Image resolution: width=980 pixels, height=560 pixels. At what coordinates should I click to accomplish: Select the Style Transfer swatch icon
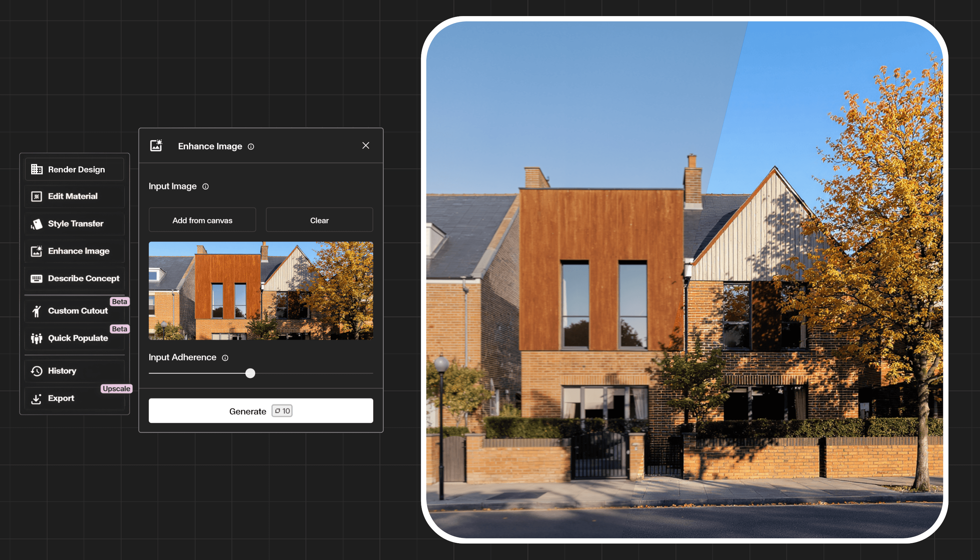36,224
